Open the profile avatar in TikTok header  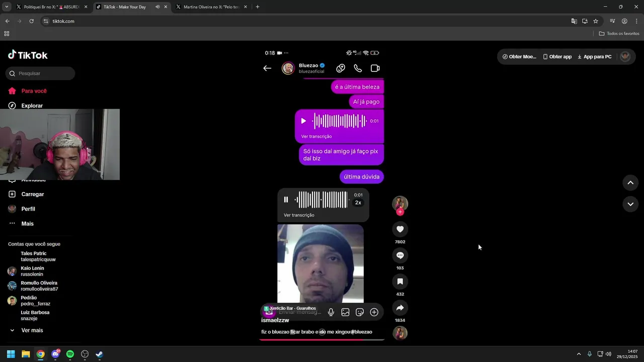(625, 56)
